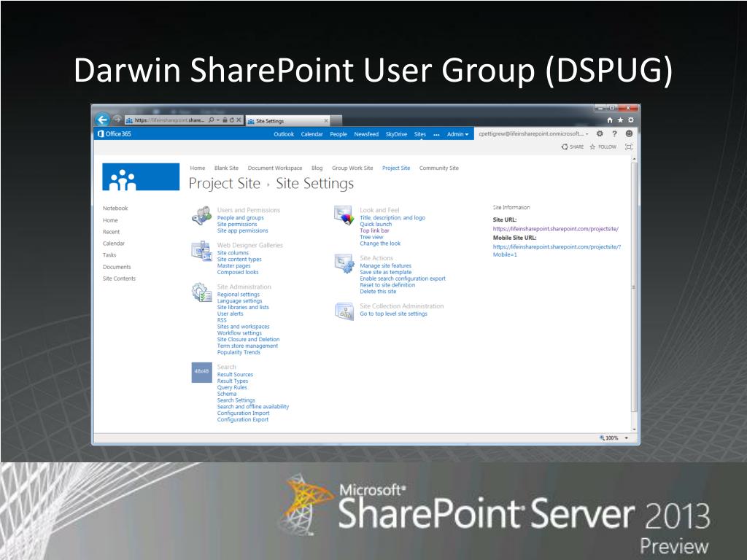Screen dimensions: 747x560
Task: Open the zoom level dropdown arrow
Action: click(x=626, y=438)
